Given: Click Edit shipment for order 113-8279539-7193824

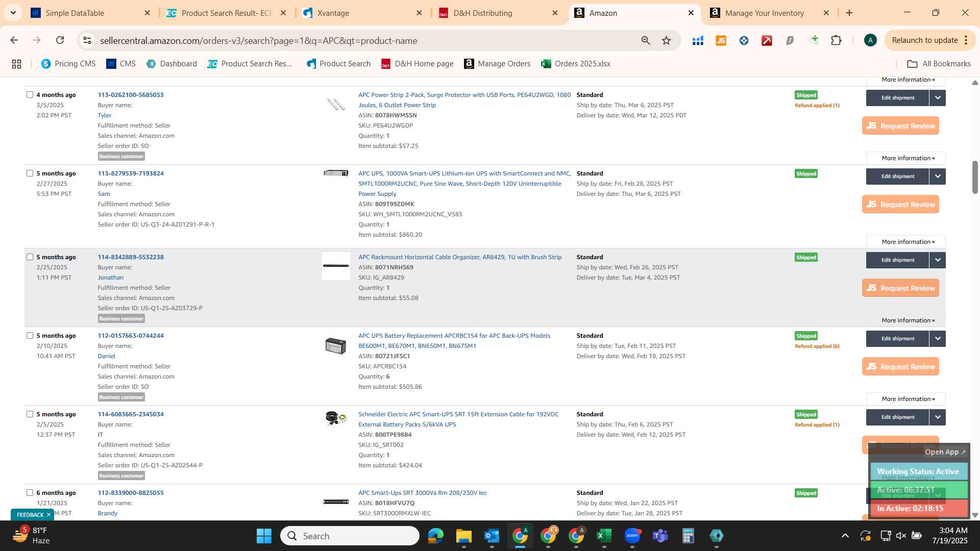Looking at the screenshot, I should click(x=897, y=177).
